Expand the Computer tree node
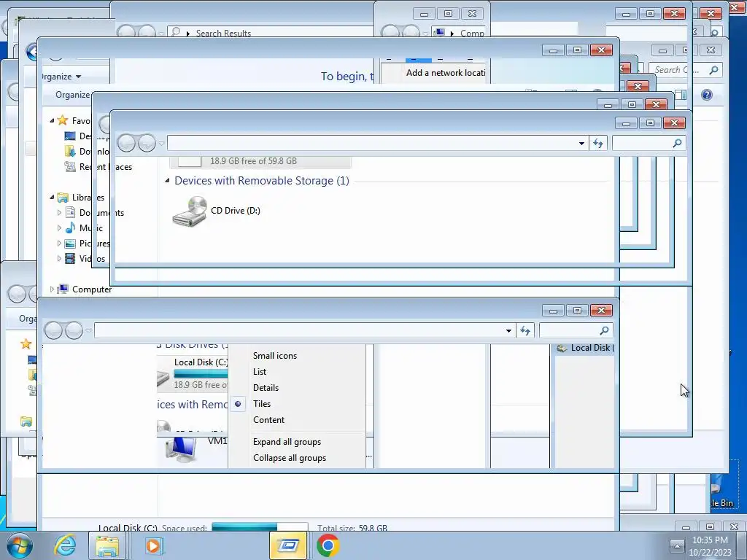This screenshot has height=560, width=747. [52, 289]
